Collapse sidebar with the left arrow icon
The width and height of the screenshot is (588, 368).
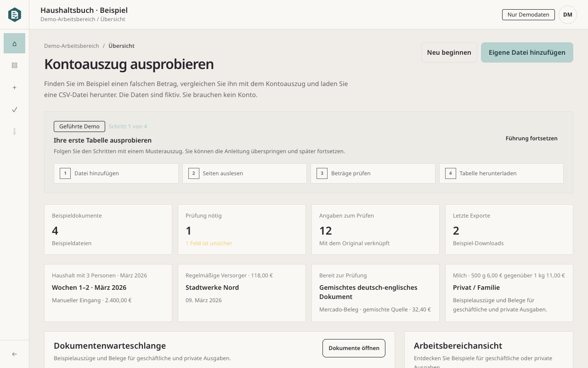click(14, 354)
